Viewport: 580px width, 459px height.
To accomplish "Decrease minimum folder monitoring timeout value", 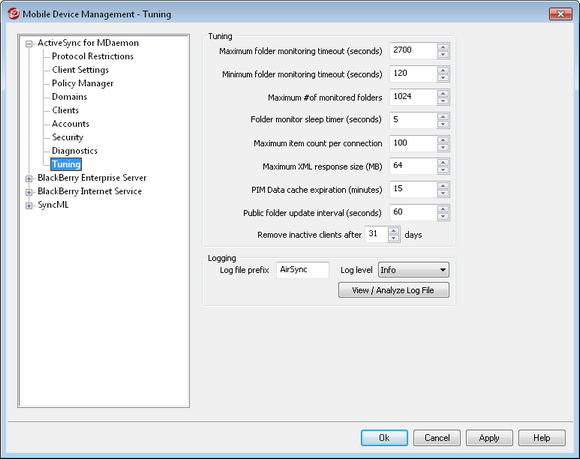I will point(443,78).
